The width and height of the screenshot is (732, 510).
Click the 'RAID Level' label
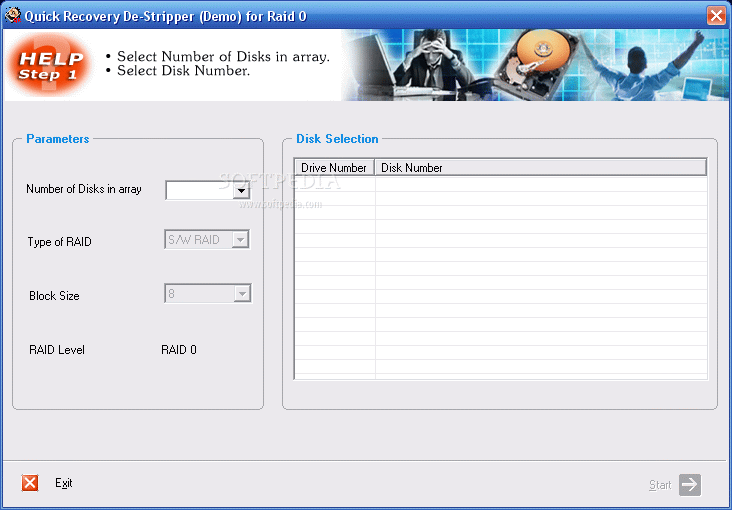click(x=57, y=350)
